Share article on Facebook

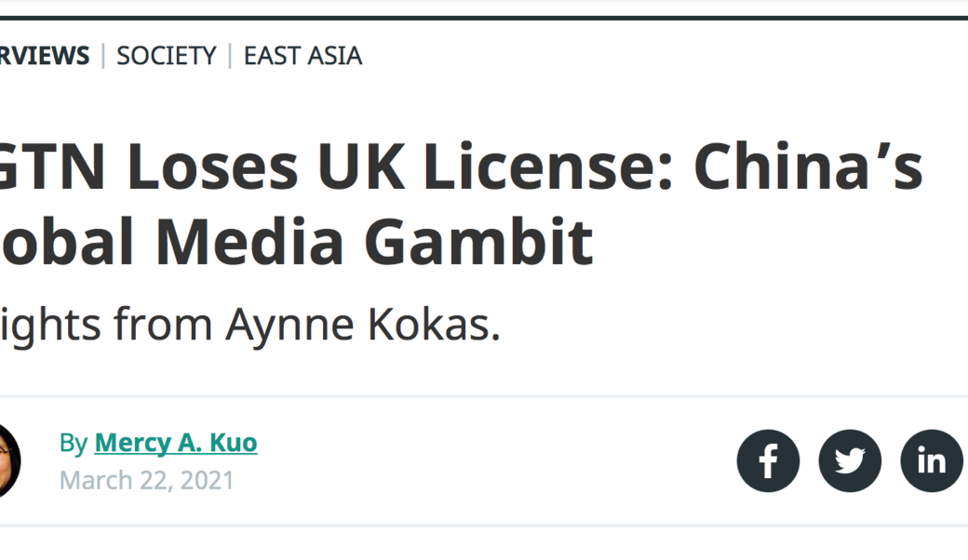(768, 460)
